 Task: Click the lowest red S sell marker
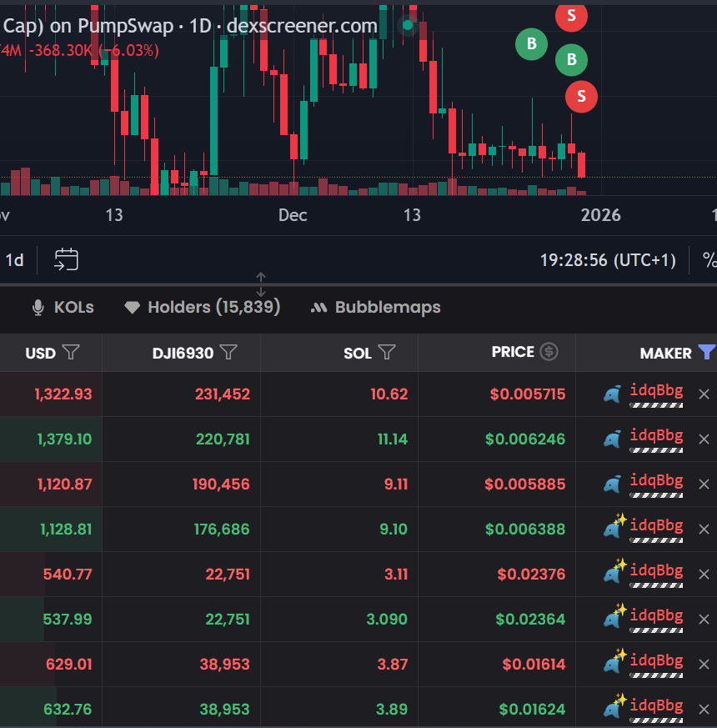[x=581, y=97]
